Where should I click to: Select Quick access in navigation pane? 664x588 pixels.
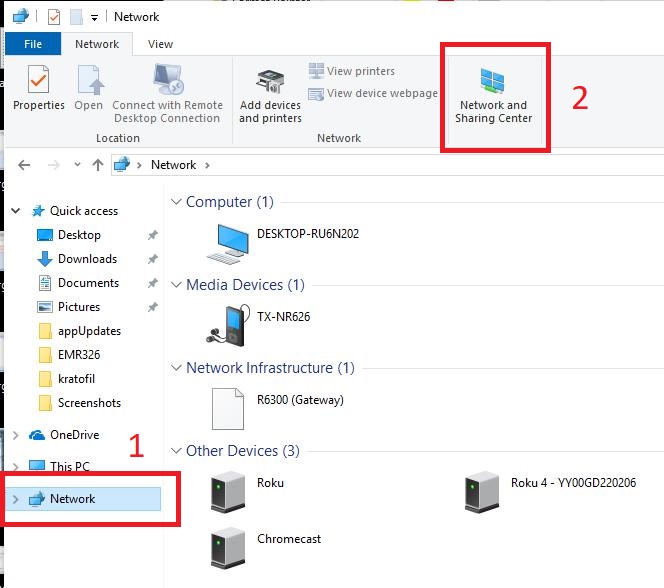pyautogui.click(x=84, y=211)
